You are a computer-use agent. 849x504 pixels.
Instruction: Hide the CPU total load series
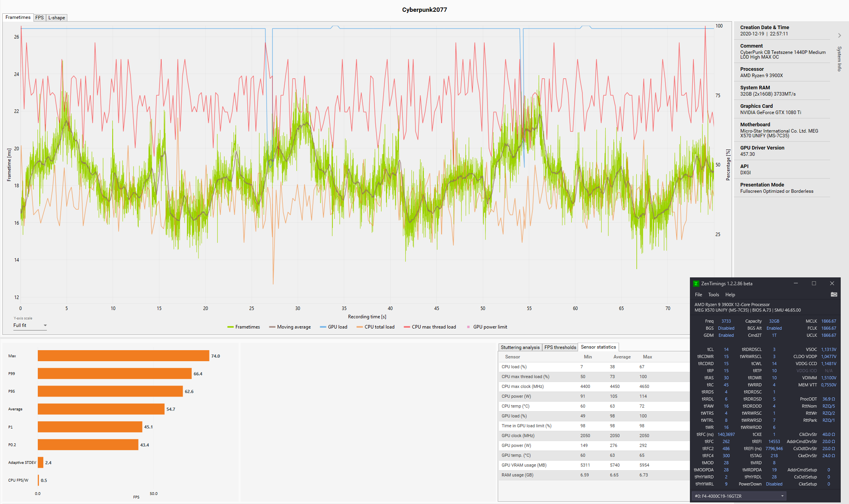click(379, 327)
